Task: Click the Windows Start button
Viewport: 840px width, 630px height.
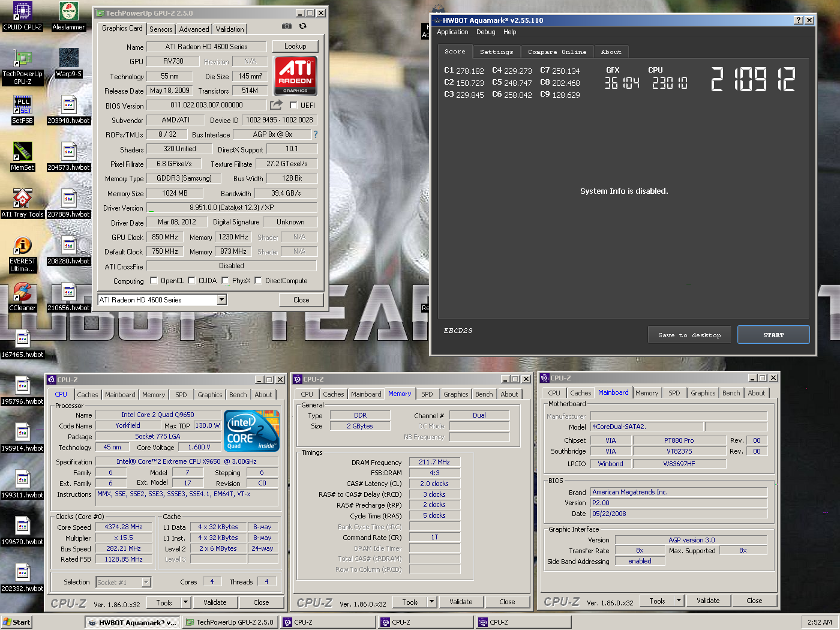Action: coord(16,622)
